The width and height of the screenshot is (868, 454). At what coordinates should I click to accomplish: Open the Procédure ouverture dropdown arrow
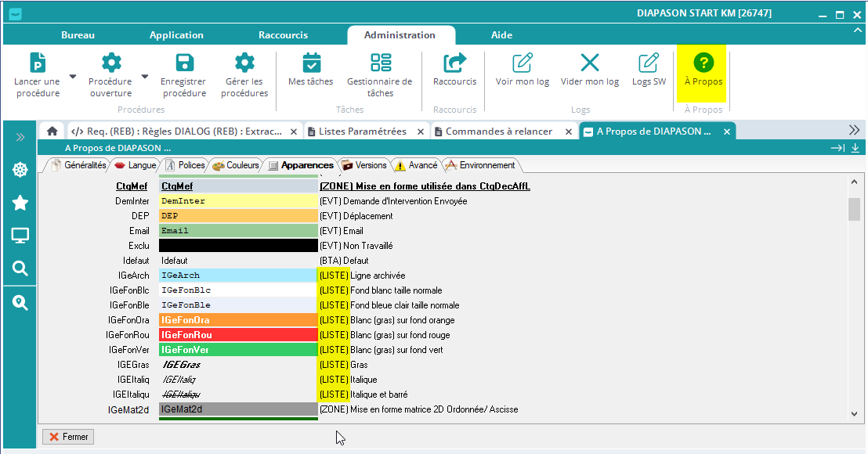[x=145, y=77]
